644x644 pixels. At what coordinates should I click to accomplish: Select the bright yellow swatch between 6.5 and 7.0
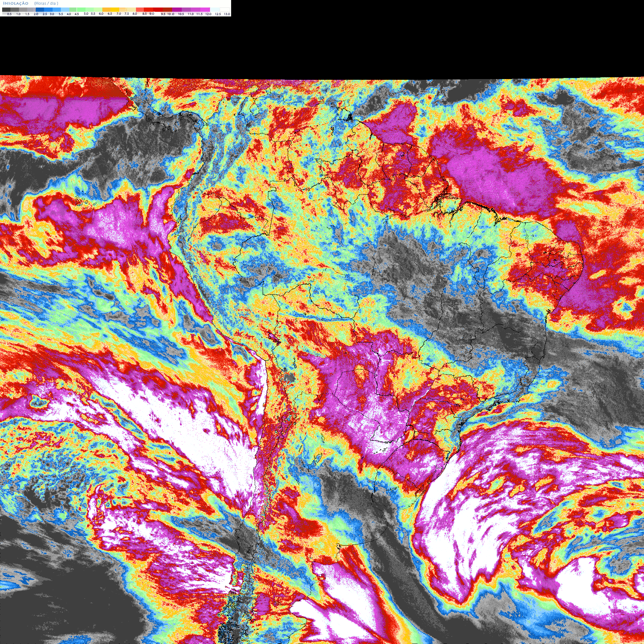[x=115, y=10]
